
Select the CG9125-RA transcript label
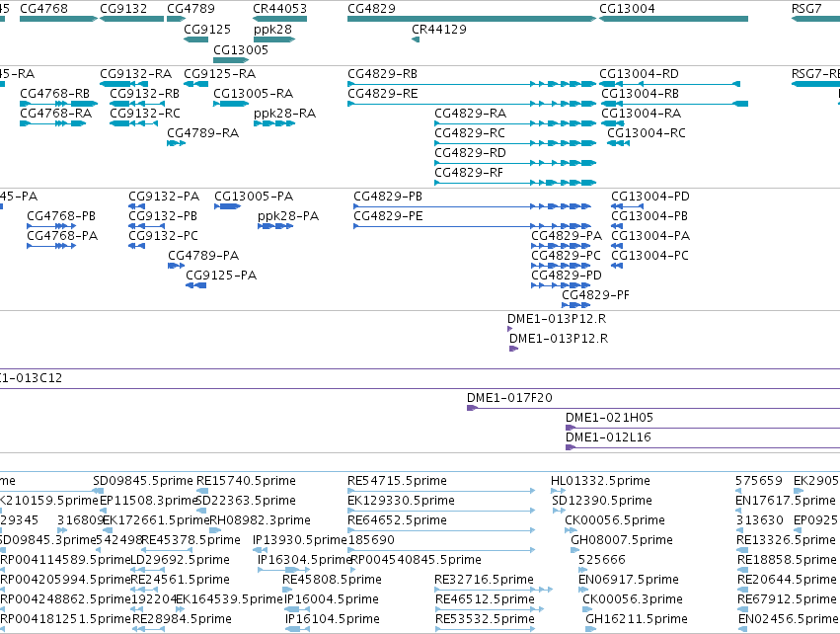(220, 73)
